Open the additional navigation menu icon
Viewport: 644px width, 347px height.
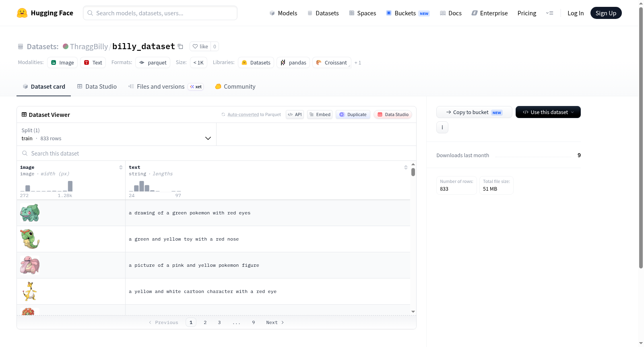coord(549,13)
